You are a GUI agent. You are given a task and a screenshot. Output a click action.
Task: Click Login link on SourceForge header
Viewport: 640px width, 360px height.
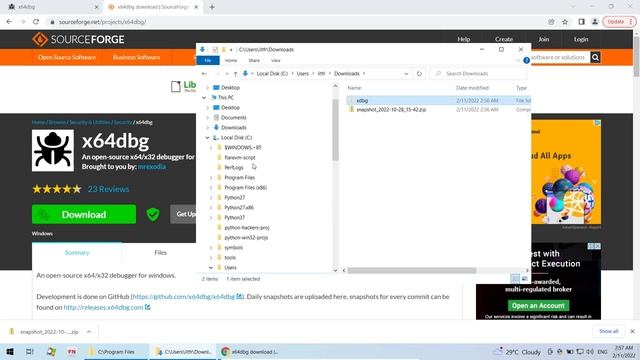[581, 39]
